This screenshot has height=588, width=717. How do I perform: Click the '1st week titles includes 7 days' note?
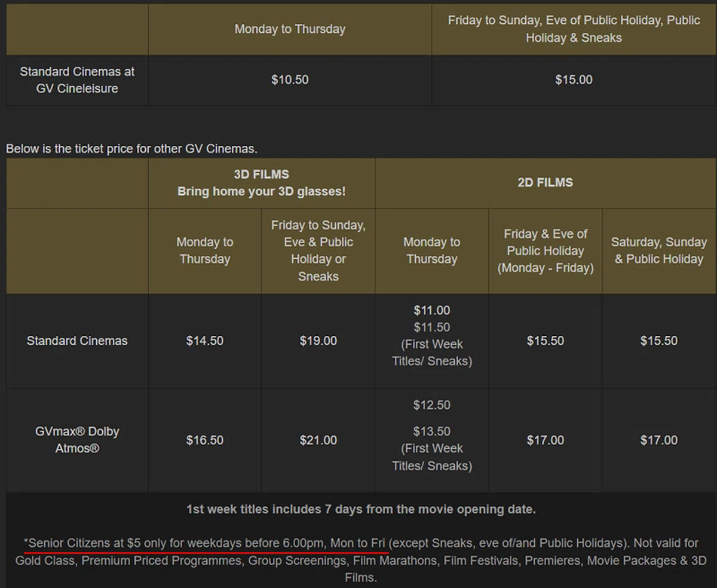click(x=361, y=510)
